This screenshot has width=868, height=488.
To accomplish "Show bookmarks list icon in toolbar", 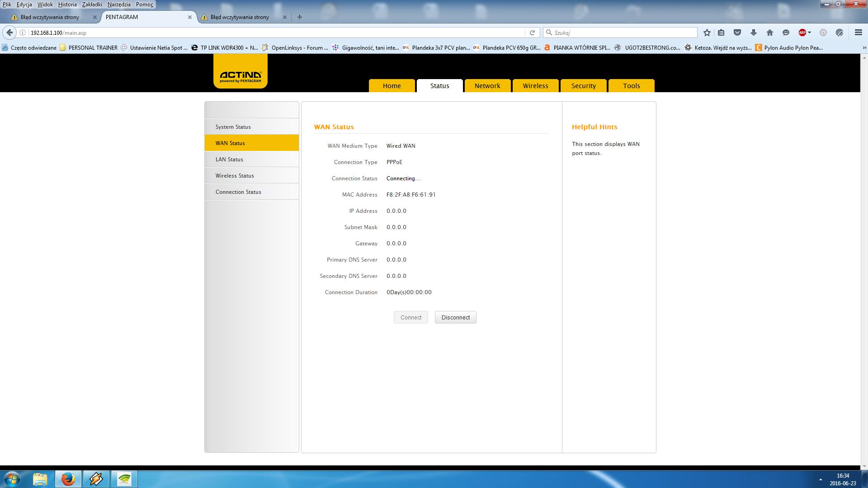I will (x=722, y=33).
